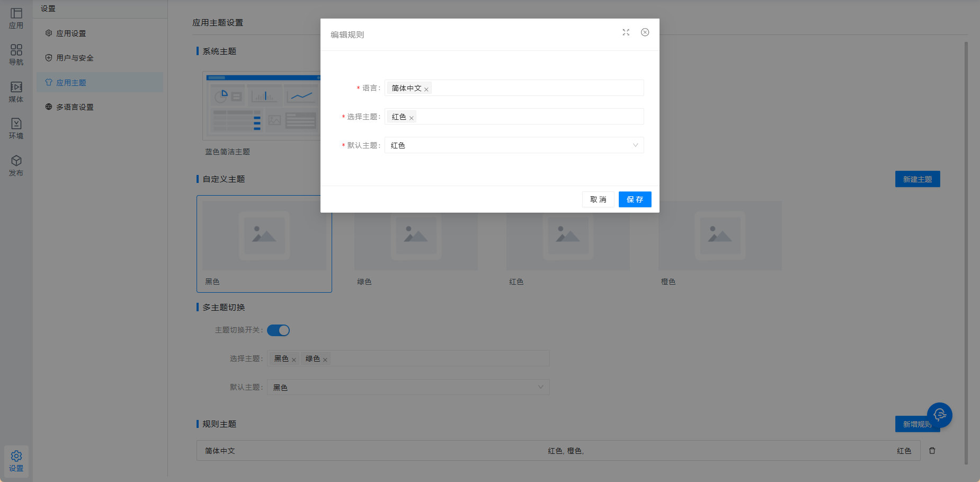Remove the 红色 tag in dialog 选择主题
Viewport: 980px width, 482px height.
pyautogui.click(x=412, y=118)
